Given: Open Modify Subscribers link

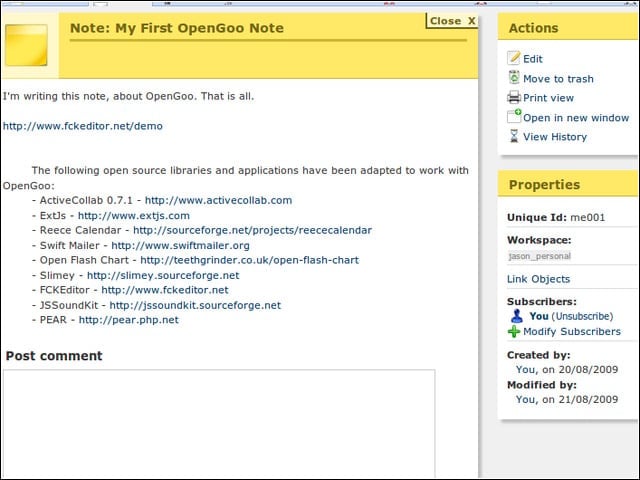Looking at the screenshot, I should tap(572, 331).
